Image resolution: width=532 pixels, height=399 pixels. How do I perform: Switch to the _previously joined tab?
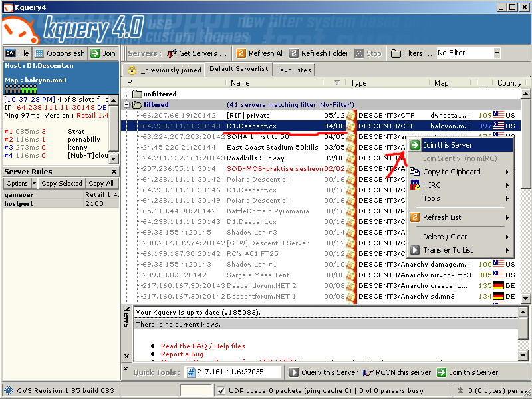[164, 70]
